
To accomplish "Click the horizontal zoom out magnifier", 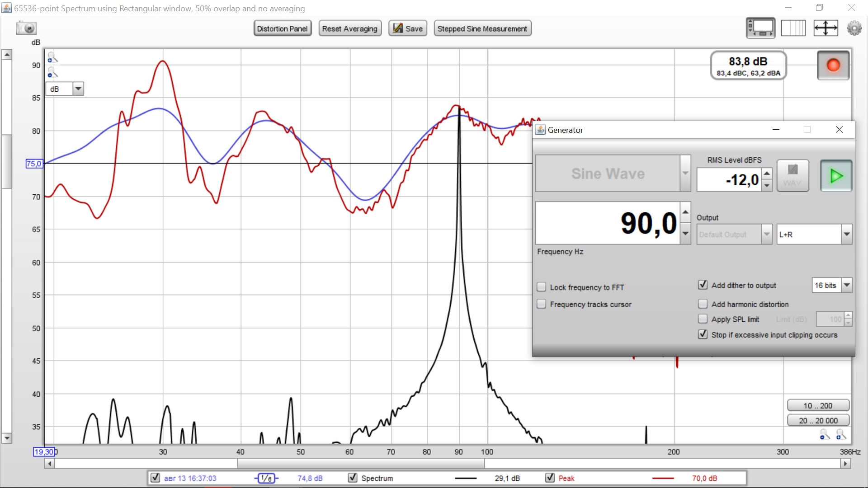I will tap(825, 434).
